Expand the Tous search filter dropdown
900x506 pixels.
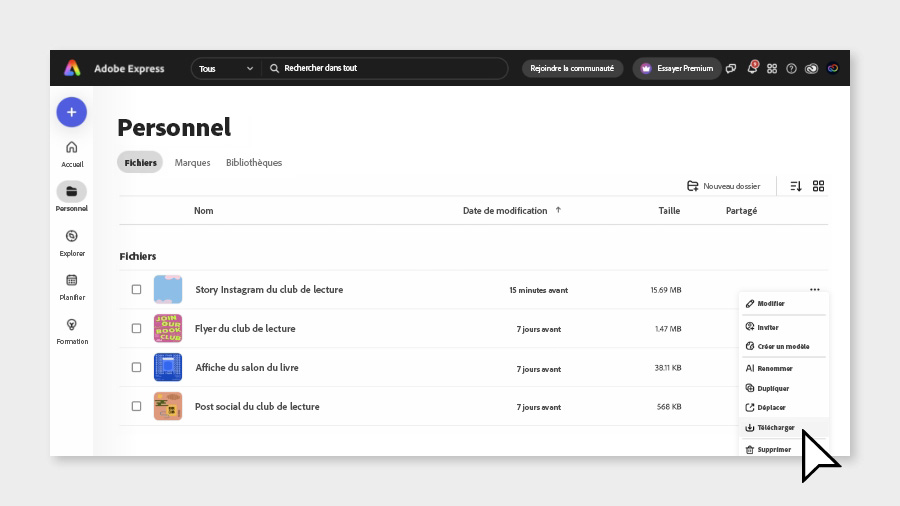(225, 68)
